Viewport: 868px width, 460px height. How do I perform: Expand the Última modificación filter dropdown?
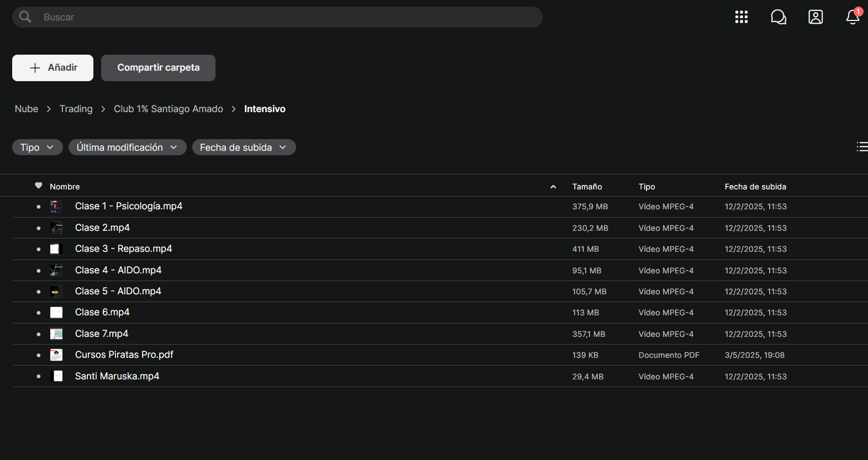click(x=128, y=147)
